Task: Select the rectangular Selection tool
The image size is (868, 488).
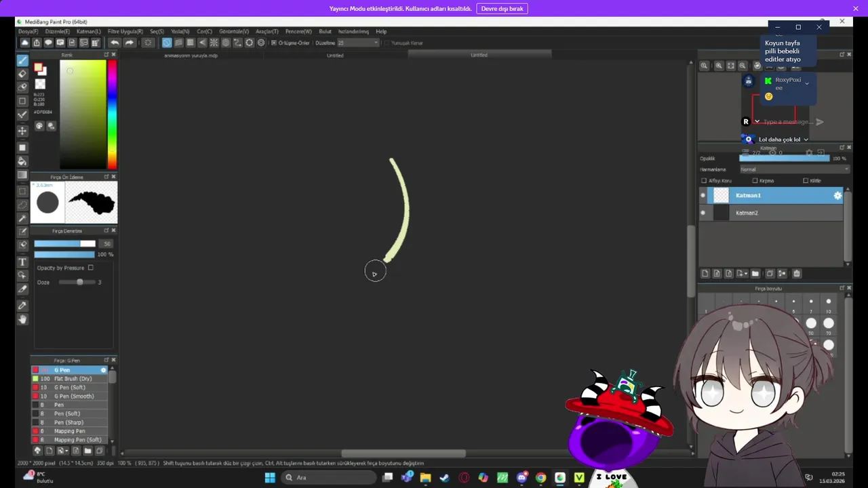Action: (22, 190)
